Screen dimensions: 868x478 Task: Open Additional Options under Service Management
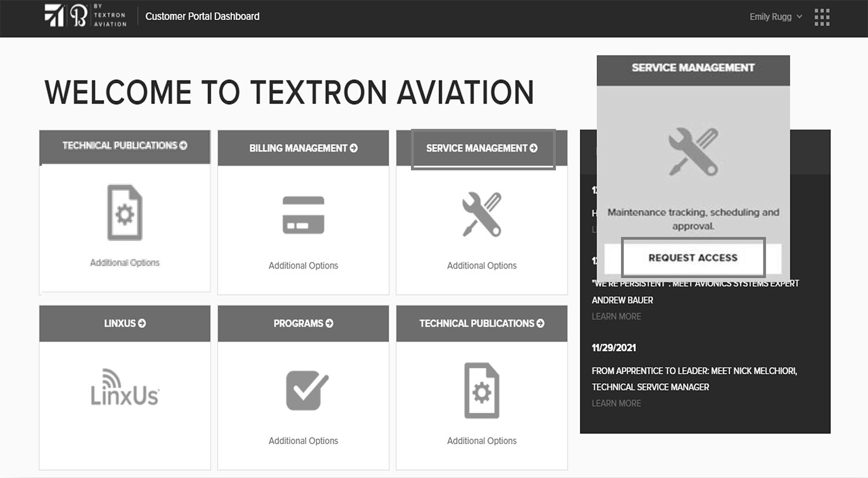click(482, 266)
